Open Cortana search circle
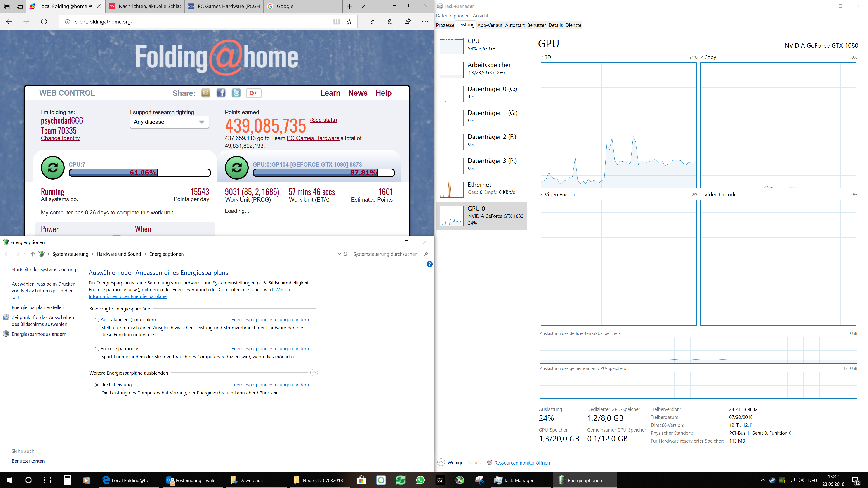 coord(28,480)
